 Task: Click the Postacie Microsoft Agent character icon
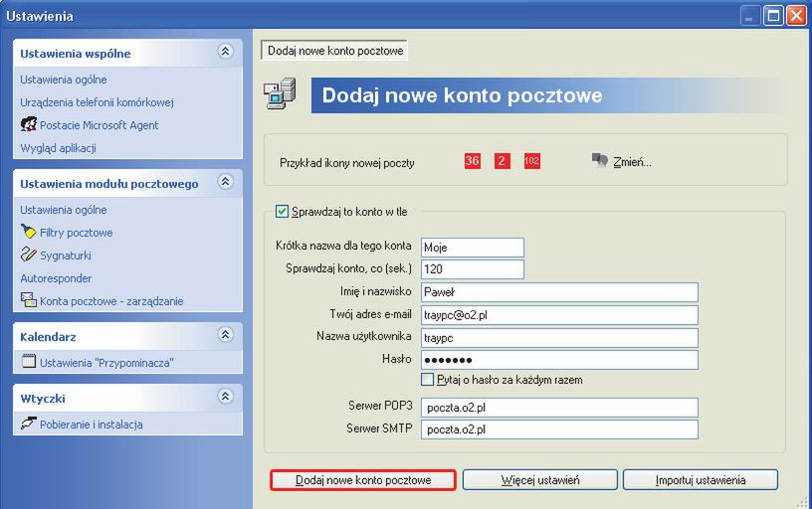[x=29, y=124]
